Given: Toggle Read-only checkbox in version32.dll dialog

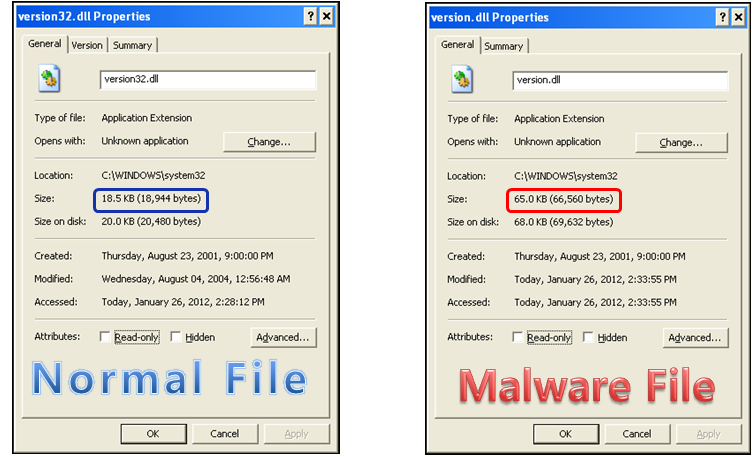Looking at the screenshot, I should click(105, 337).
